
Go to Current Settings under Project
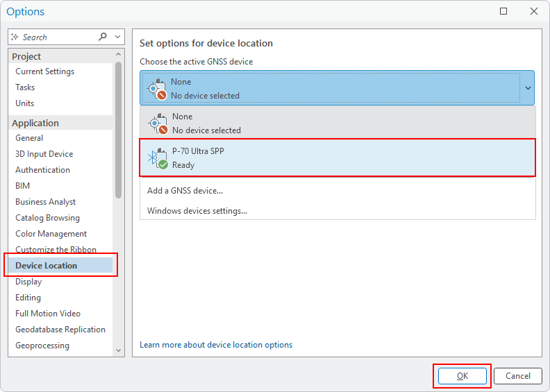(45, 71)
